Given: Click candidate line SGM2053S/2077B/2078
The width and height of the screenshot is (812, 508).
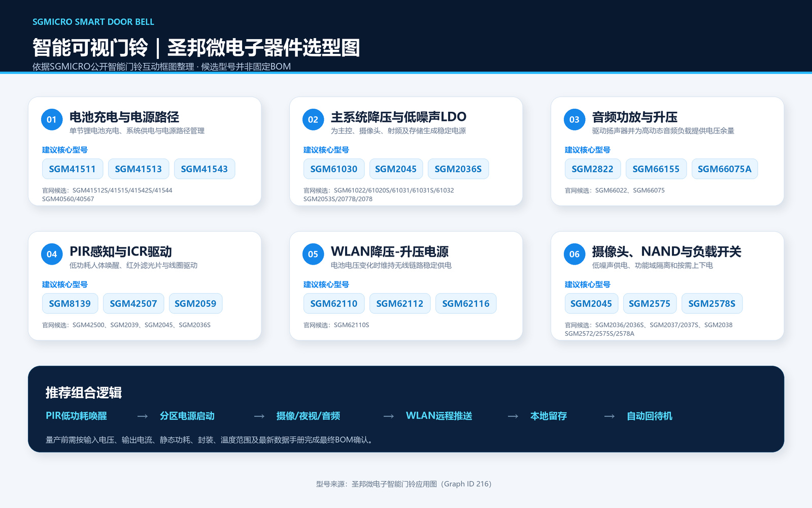Looking at the screenshot, I should coord(338,199).
